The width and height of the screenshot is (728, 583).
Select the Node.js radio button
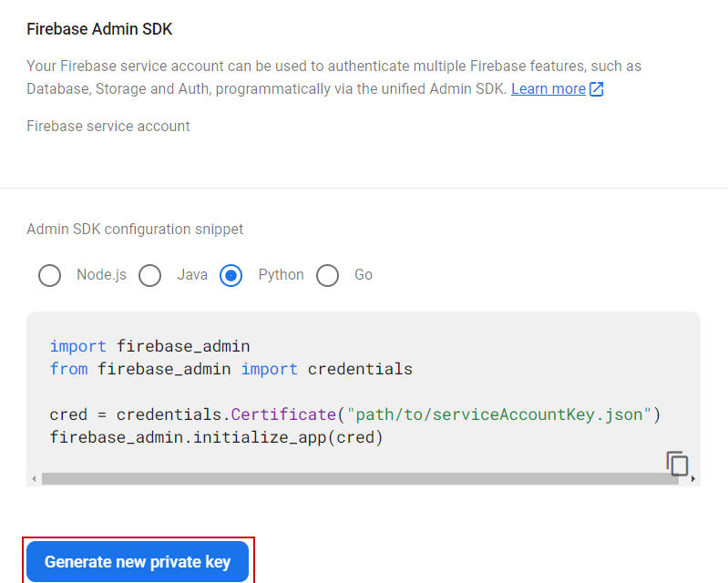pyautogui.click(x=50, y=275)
